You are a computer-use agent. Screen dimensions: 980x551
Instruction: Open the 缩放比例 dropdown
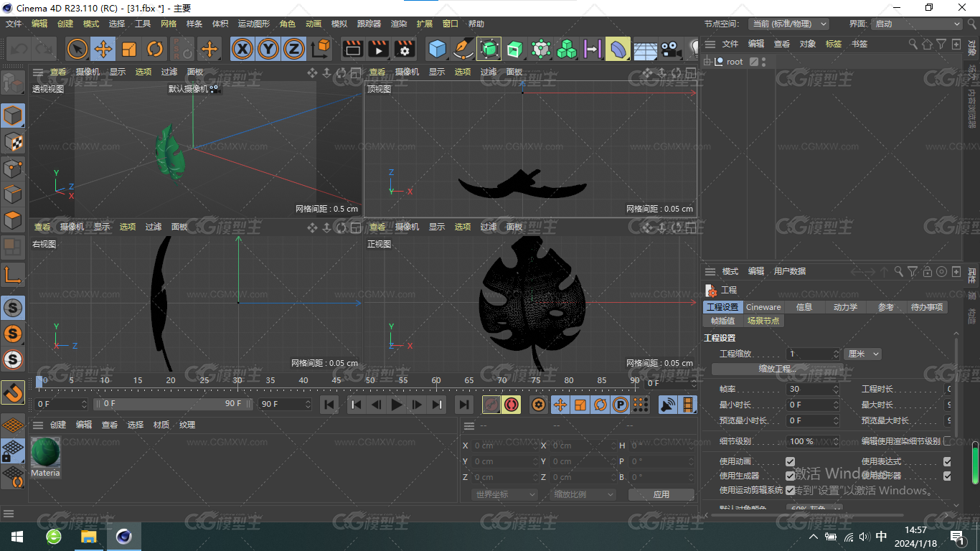pos(583,494)
